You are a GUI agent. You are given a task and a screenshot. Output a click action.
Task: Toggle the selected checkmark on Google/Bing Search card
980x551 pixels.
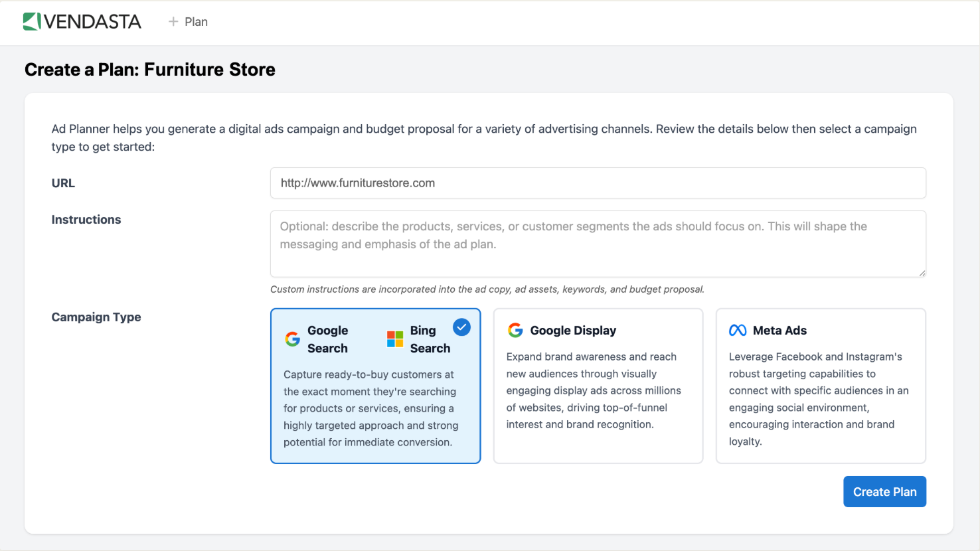pyautogui.click(x=461, y=327)
